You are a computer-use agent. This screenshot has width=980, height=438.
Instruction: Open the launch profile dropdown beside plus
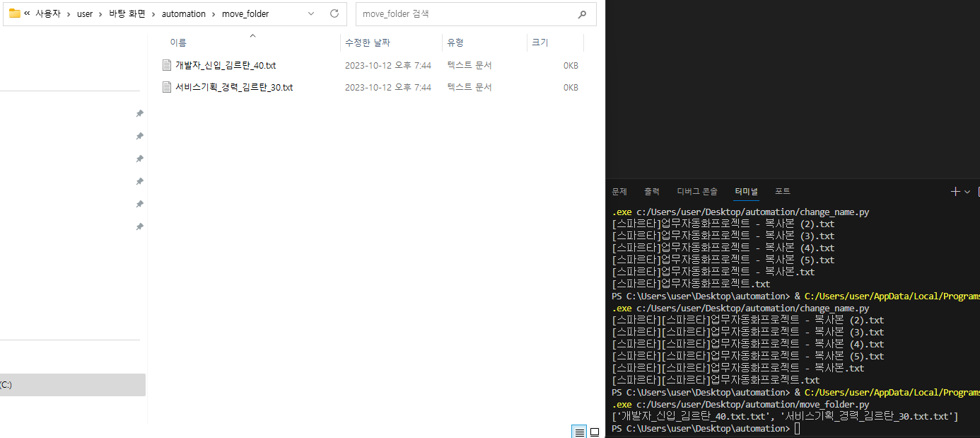tap(967, 192)
